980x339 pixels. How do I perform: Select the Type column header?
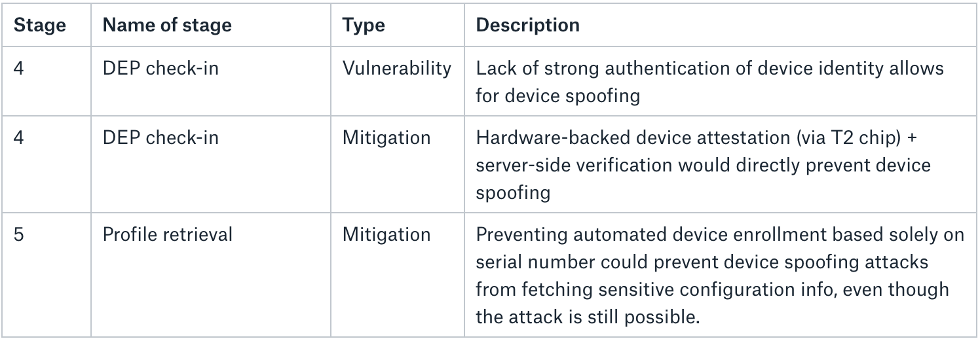(x=364, y=26)
